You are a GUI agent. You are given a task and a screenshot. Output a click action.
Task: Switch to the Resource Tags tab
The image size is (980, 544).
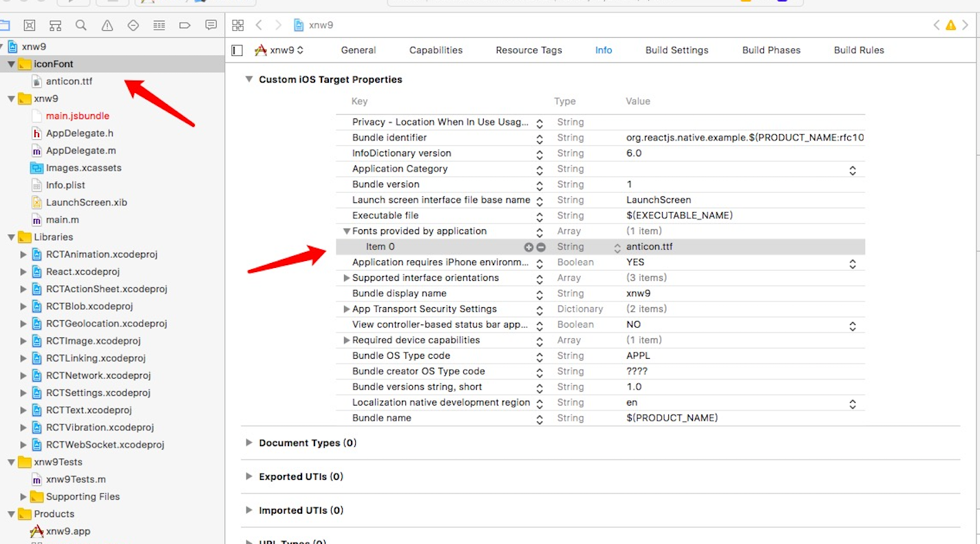click(x=529, y=50)
